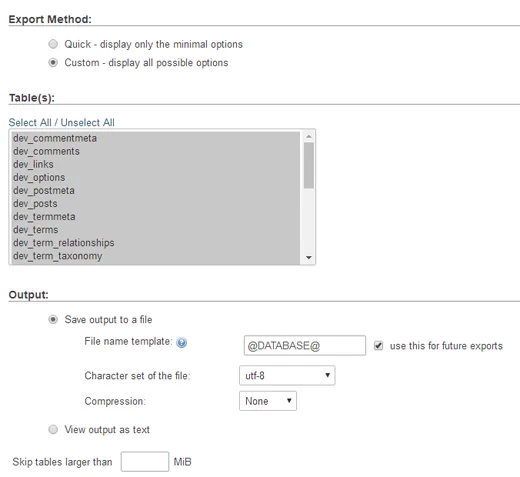520x477 pixels.
Task: Select dev_posts table in the list
Action: click(x=156, y=204)
